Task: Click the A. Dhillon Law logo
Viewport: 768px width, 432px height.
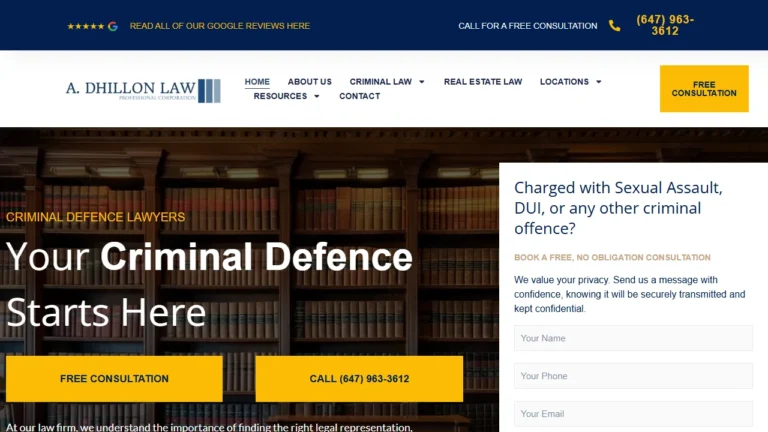Action: 143,91
